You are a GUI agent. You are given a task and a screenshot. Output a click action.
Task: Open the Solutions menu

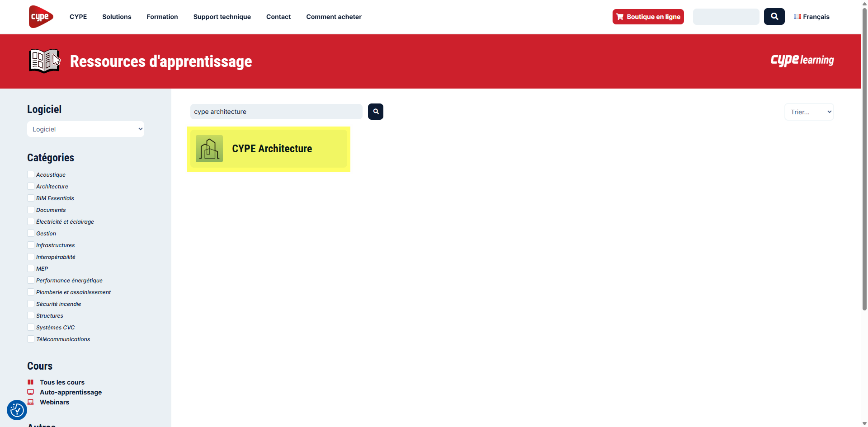[117, 17]
